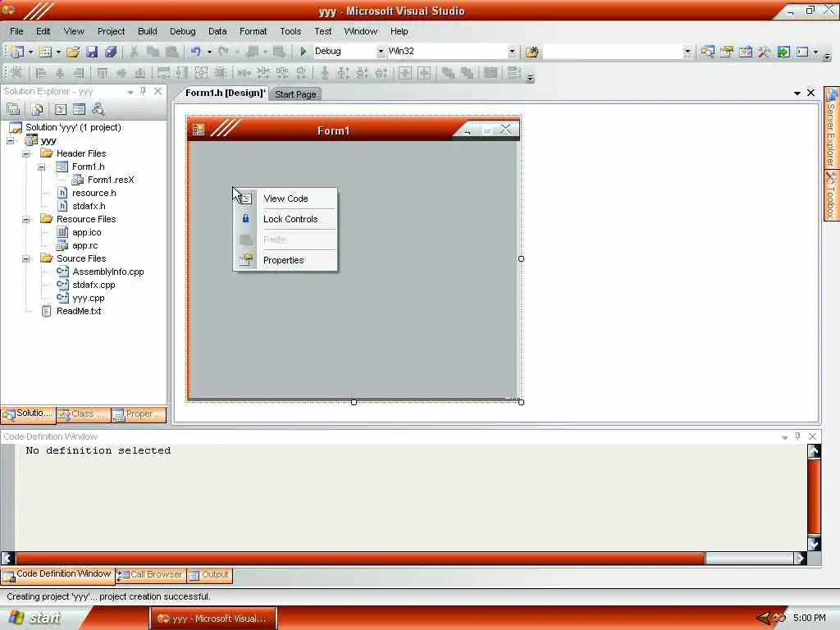Collapse the Resource Files folder
840x630 pixels.
coord(25,220)
